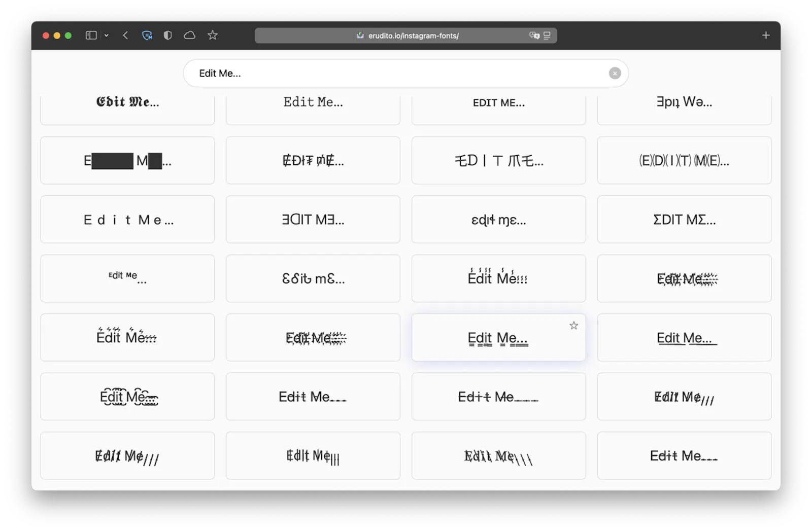Toggle the browser sidebar icon
The height and width of the screenshot is (532, 812).
[x=91, y=36]
